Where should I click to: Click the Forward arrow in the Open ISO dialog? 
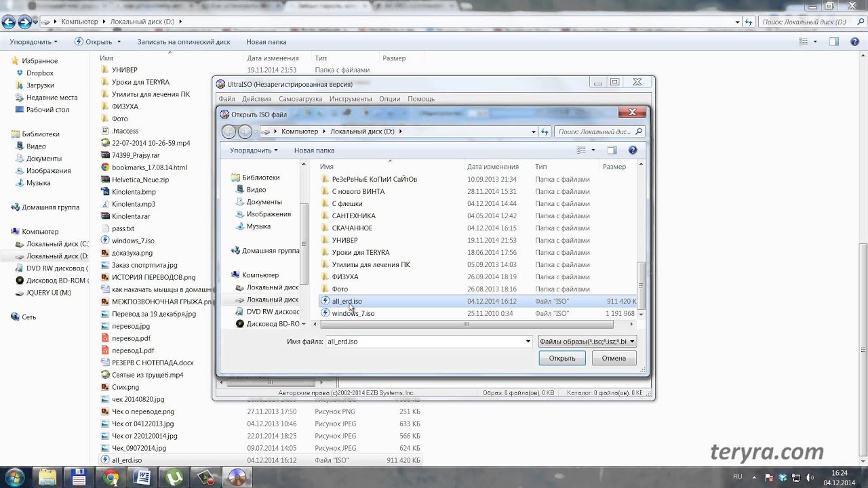(245, 131)
